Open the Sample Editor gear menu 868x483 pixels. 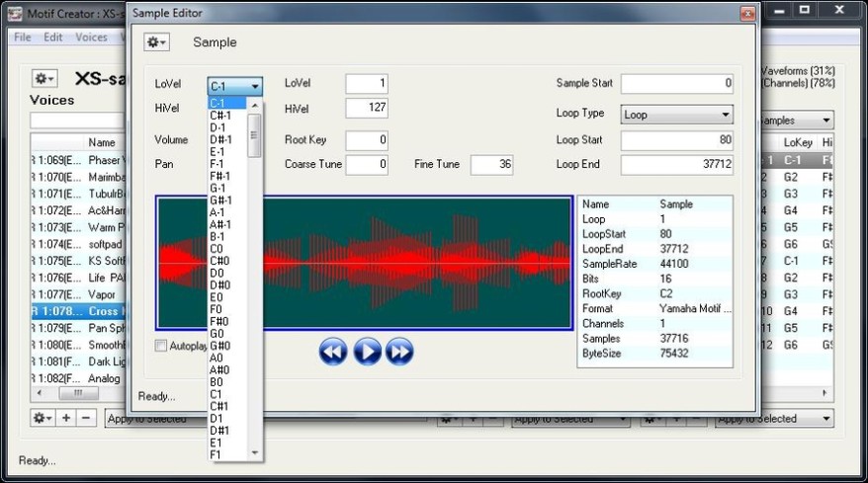[x=156, y=42]
